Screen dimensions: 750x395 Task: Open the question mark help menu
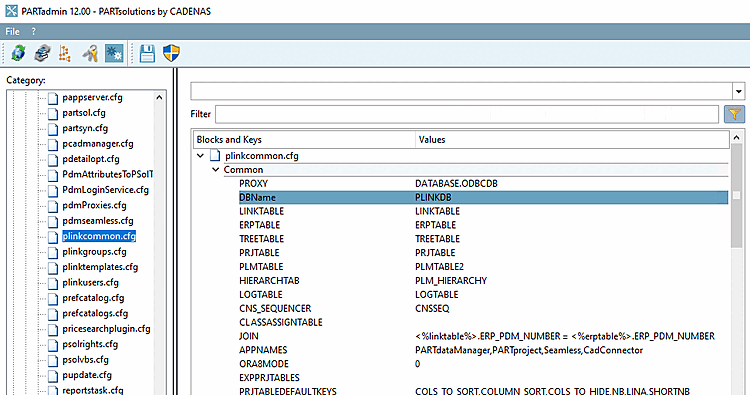coord(33,32)
